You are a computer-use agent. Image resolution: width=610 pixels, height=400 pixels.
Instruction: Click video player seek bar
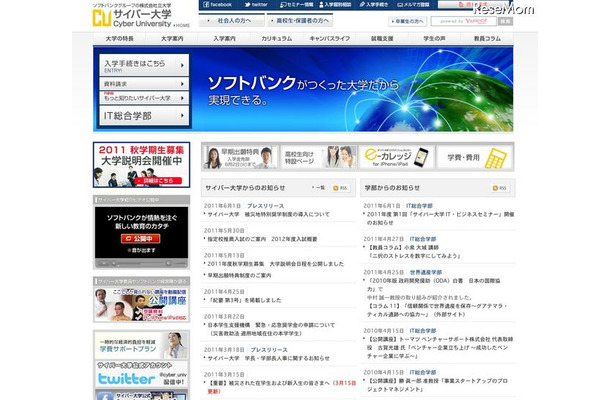click(140, 263)
